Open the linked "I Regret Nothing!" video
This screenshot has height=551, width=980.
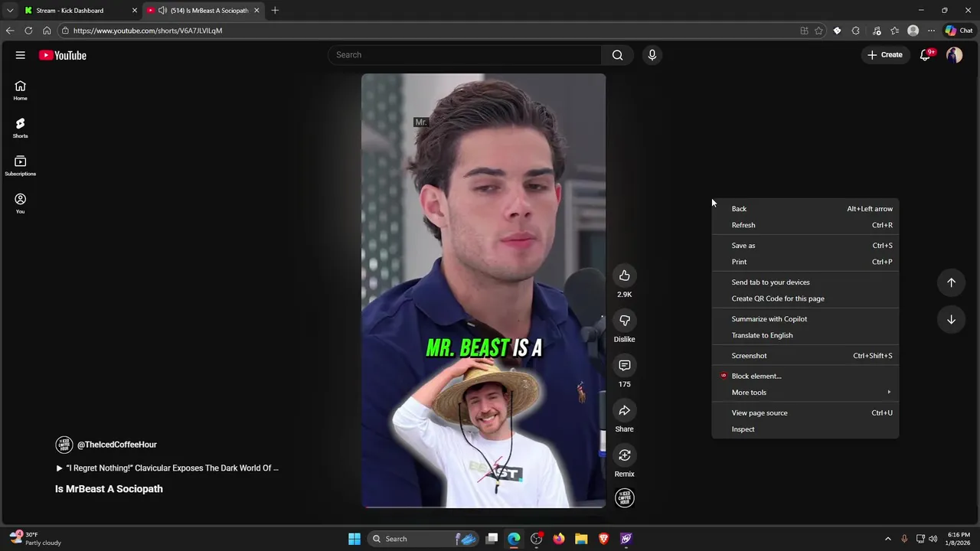tap(167, 468)
